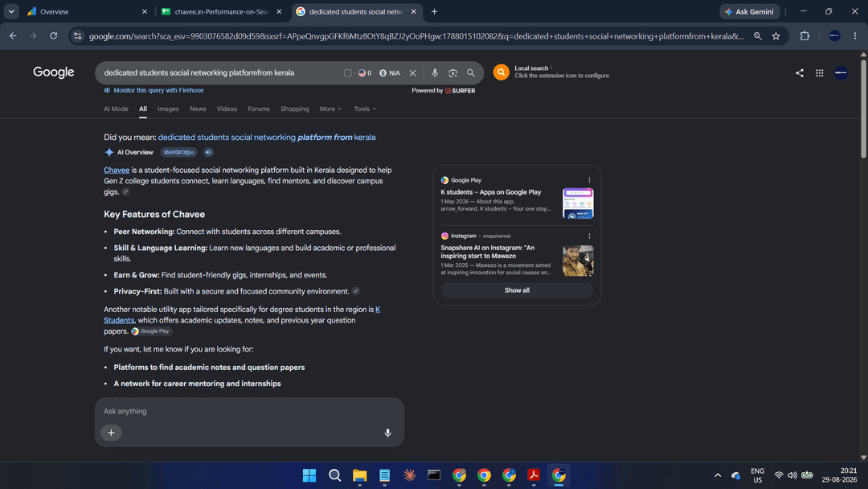Search by voice in Google search bar
Image resolution: width=868 pixels, height=489 pixels.
pyautogui.click(x=435, y=73)
